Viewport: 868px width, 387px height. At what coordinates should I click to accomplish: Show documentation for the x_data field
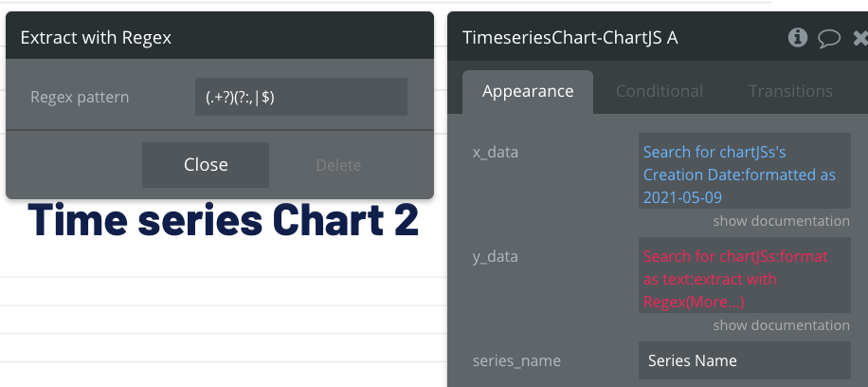781,221
